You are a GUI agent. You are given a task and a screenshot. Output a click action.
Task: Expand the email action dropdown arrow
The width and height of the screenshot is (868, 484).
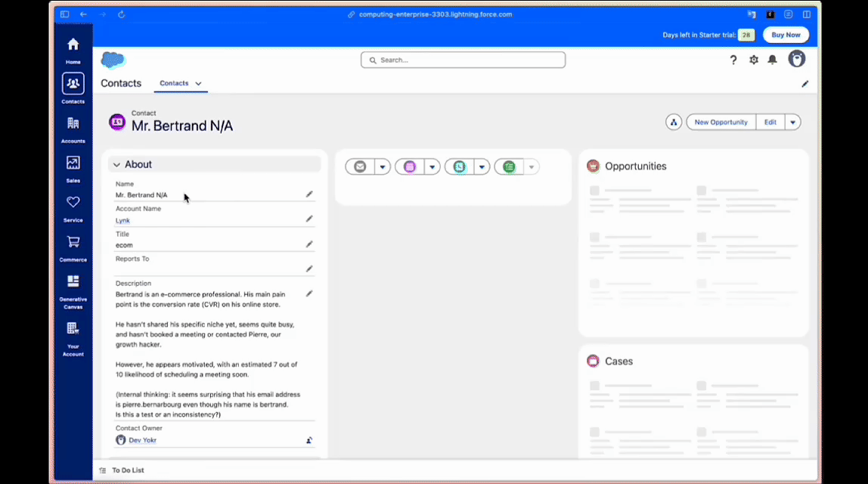[382, 166]
